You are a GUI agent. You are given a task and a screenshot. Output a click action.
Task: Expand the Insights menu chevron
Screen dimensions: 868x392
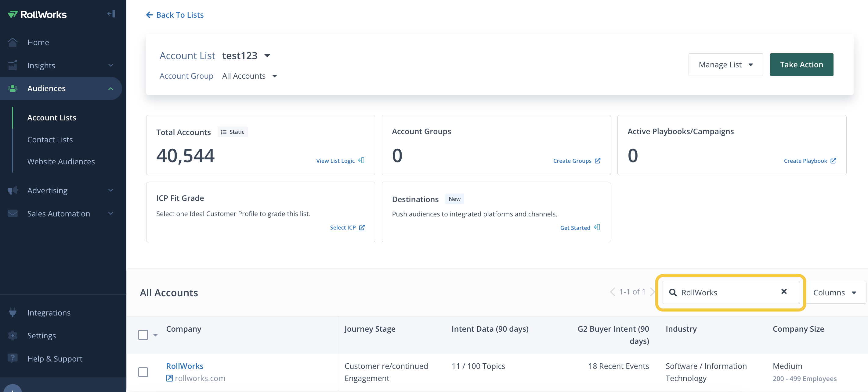tap(110, 65)
